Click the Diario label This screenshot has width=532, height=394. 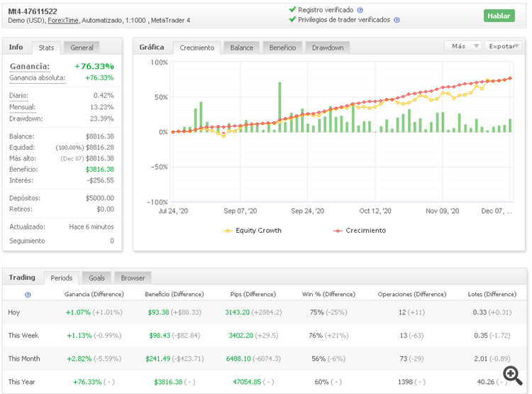[18, 95]
